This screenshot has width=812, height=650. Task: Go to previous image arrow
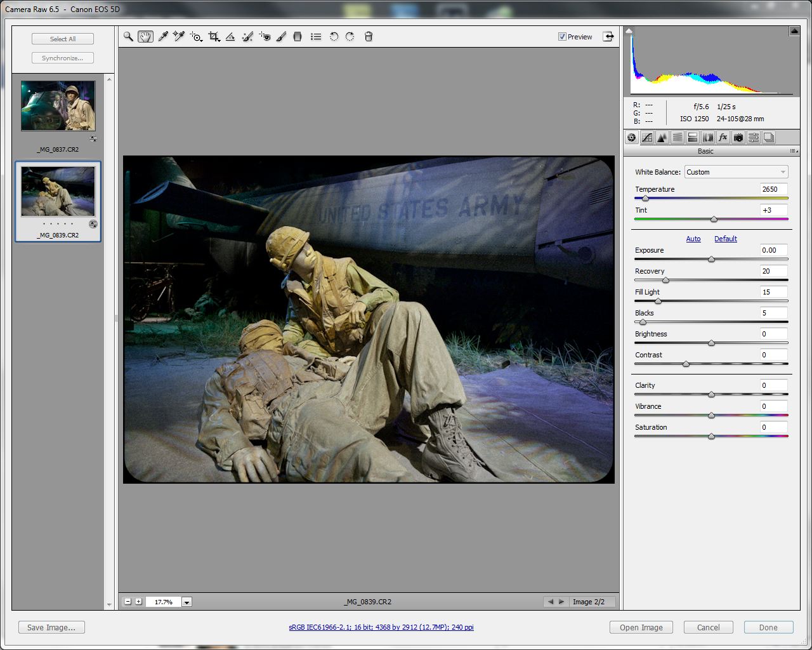click(x=550, y=602)
